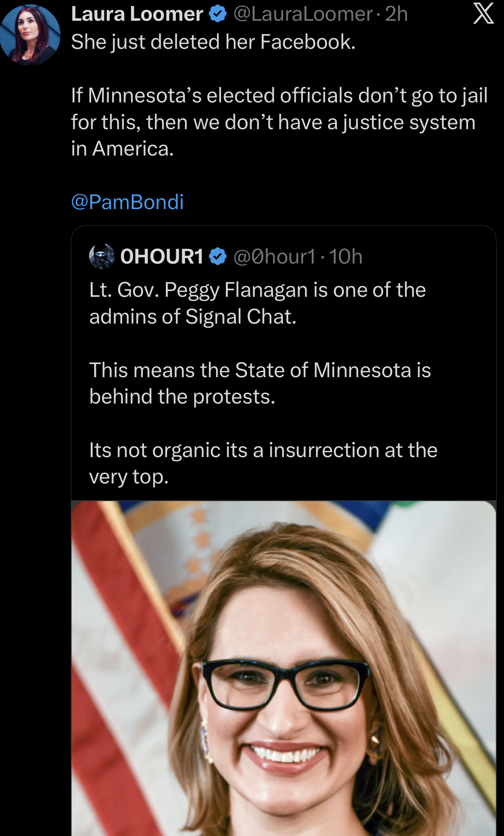Select the @0hour1 handle
This screenshot has height=836, width=504.
[274, 256]
